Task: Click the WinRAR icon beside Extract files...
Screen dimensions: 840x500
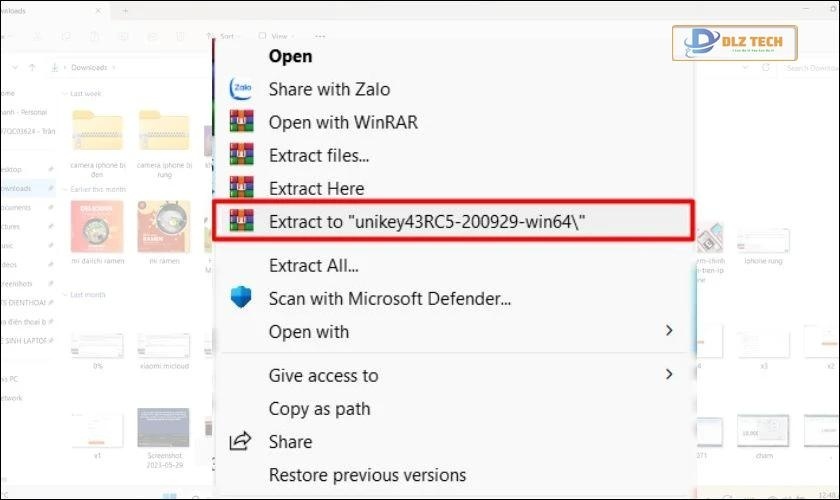Action: point(241,155)
